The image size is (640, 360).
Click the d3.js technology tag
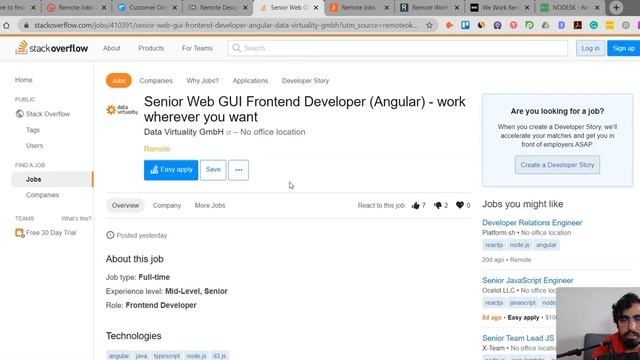(x=219, y=356)
